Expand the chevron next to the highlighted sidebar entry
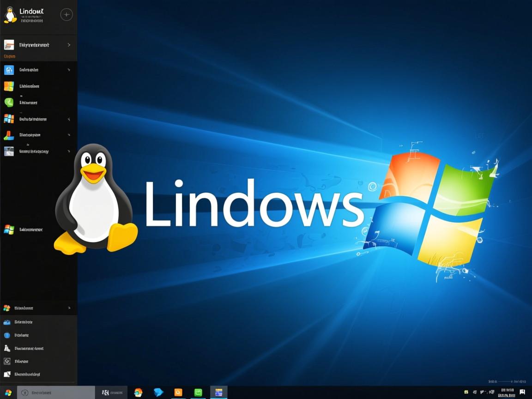Screen dimensions: 532x399 coord(70,45)
